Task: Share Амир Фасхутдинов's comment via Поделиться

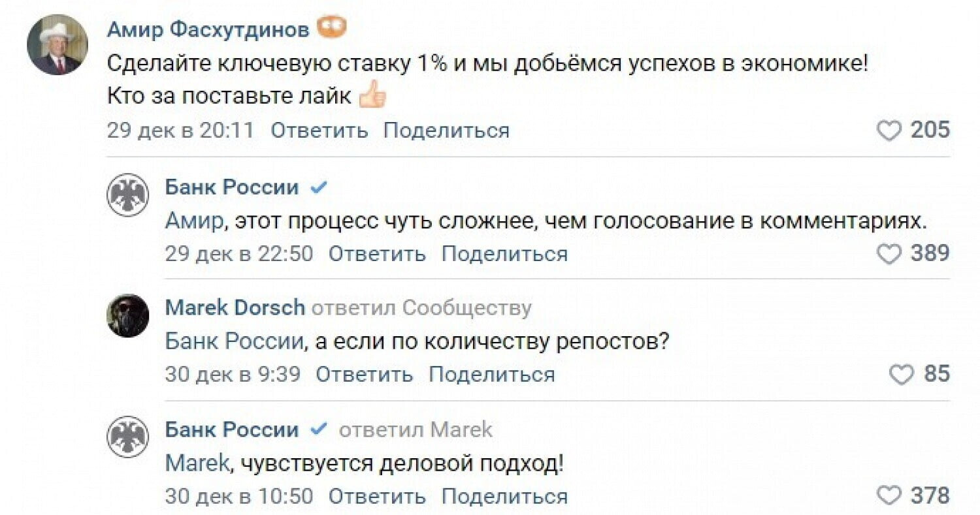Action: [x=446, y=131]
